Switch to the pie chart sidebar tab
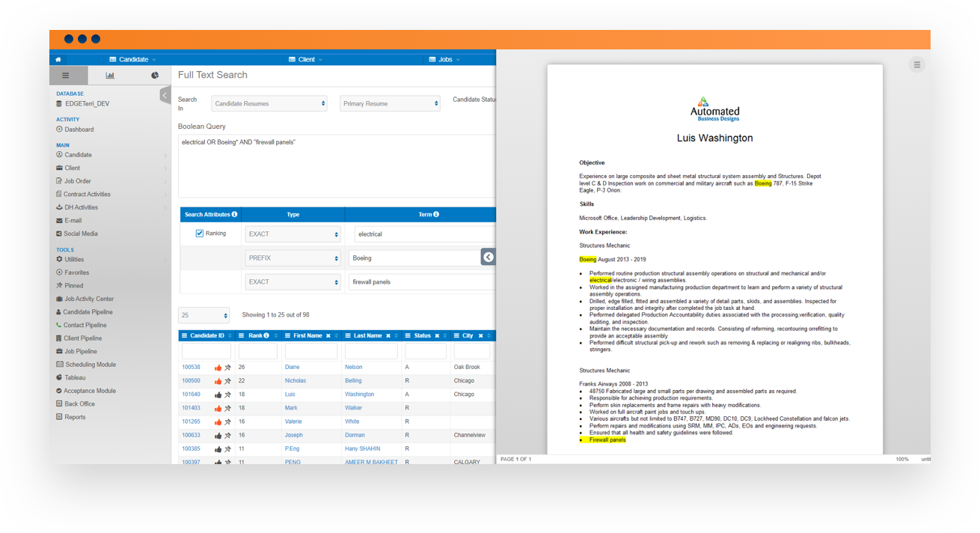980x533 pixels. click(154, 76)
